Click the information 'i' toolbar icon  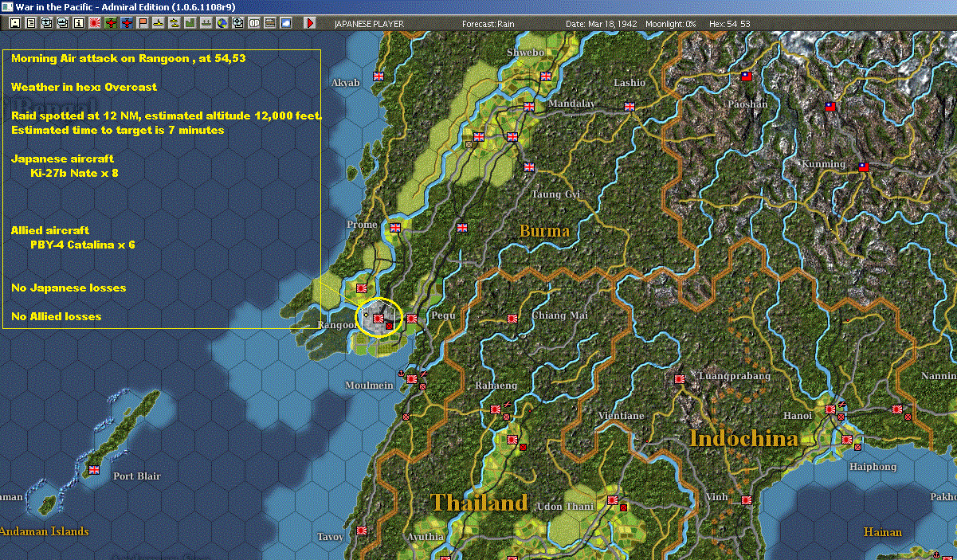pyautogui.click(x=79, y=23)
